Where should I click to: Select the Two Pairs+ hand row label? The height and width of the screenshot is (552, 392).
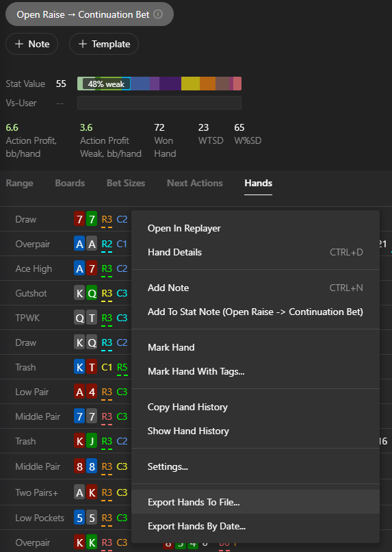36,492
